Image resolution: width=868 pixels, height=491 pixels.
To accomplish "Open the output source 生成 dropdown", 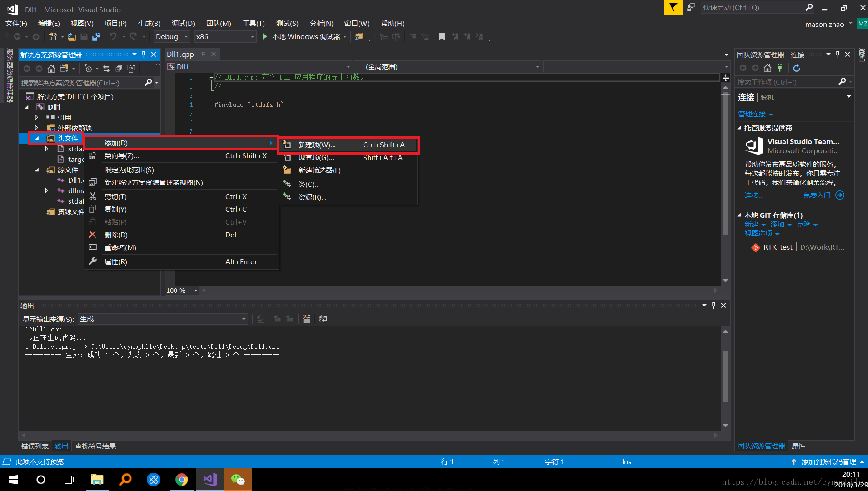I will coord(163,319).
